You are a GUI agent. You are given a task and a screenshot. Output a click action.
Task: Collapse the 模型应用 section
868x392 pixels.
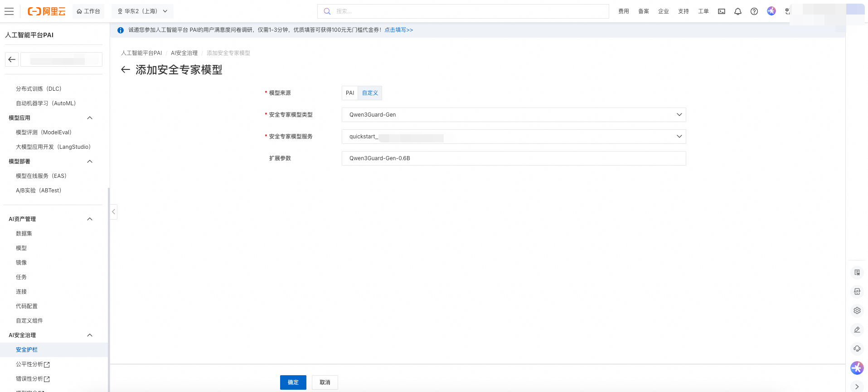90,118
